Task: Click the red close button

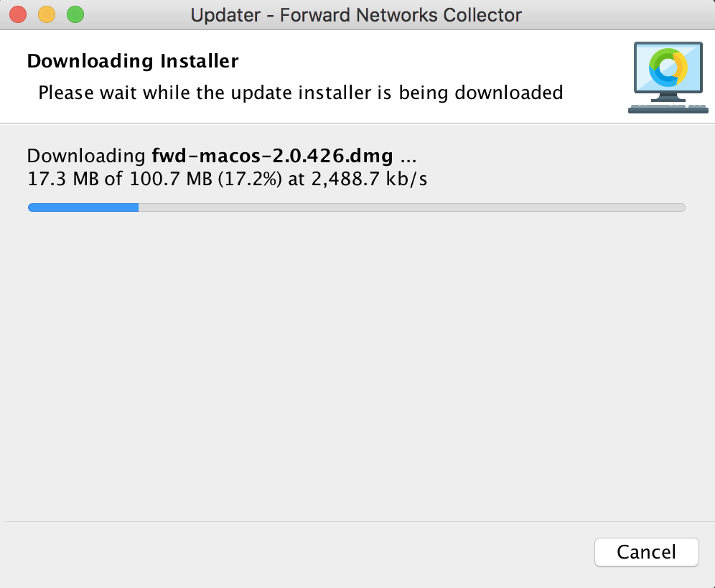Action: (x=17, y=14)
